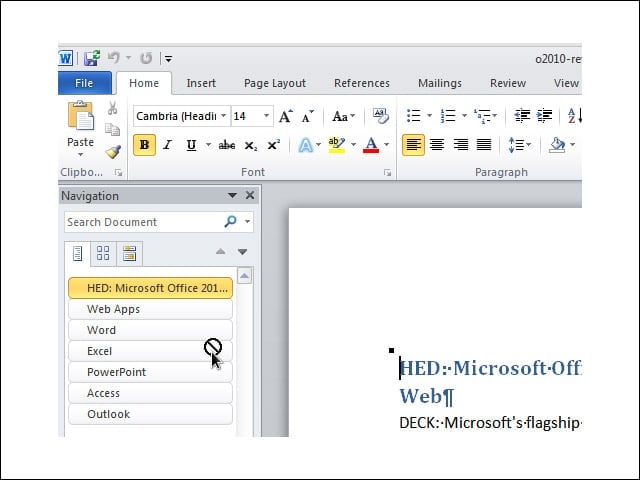Switch to the Insert tab
This screenshot has width=640, height=480.
pyautogui.click(x=201, y=83)
